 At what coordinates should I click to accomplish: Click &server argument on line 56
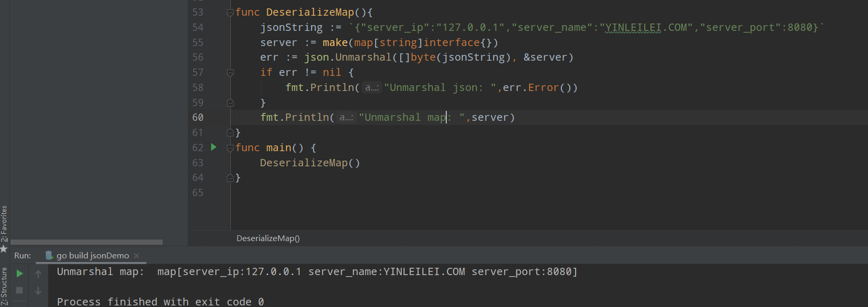click(545, 57)
